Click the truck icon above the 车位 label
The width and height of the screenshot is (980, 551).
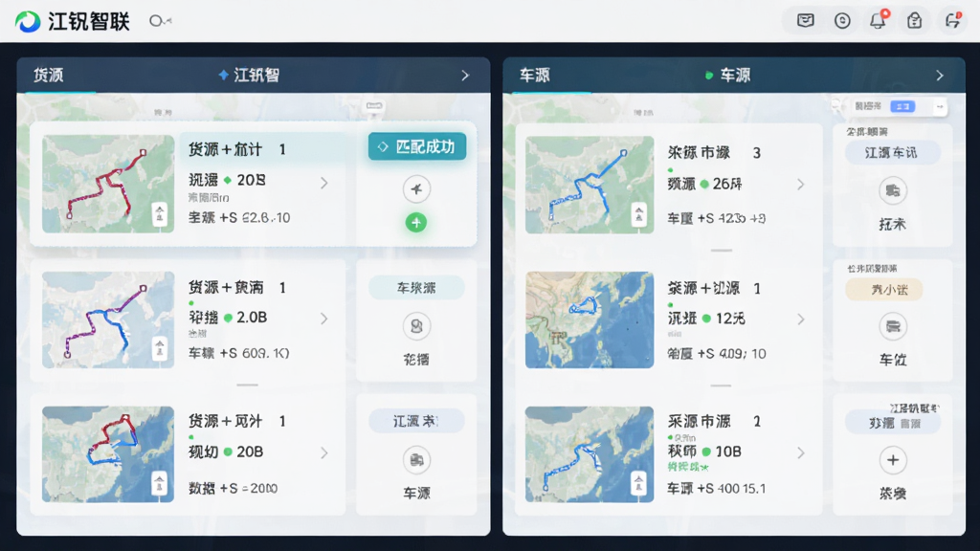click(893, 326)
